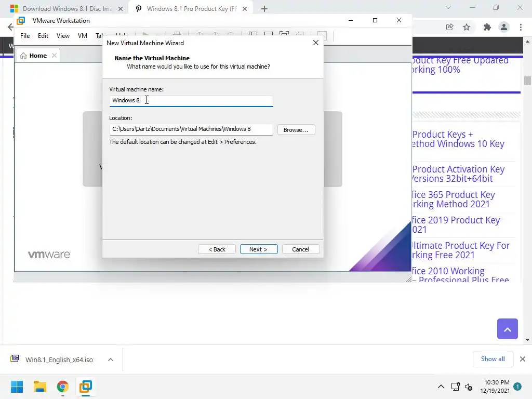
Task: Click the Location path field
Action: 191,129
